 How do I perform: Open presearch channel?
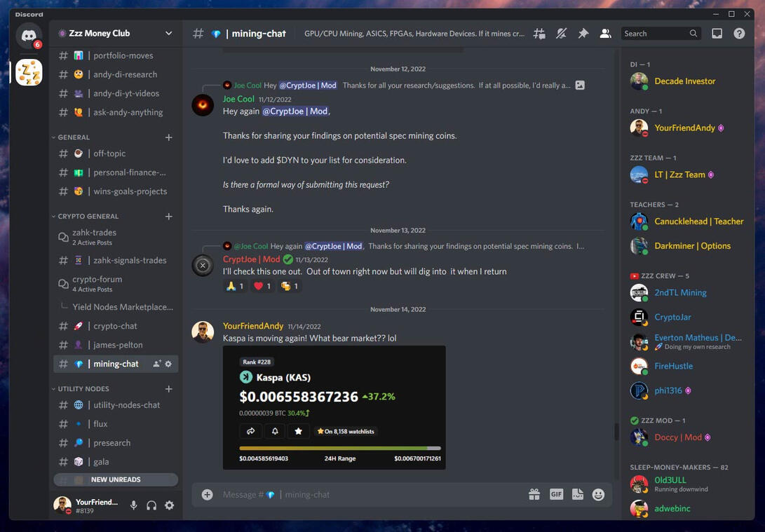(x=116, y=443)
